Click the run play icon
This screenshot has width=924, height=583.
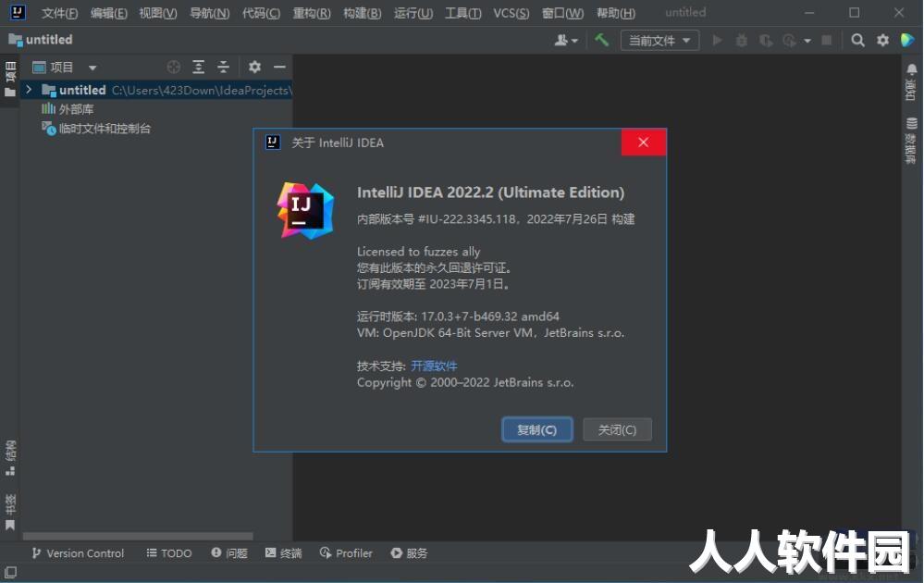[717, 40]
